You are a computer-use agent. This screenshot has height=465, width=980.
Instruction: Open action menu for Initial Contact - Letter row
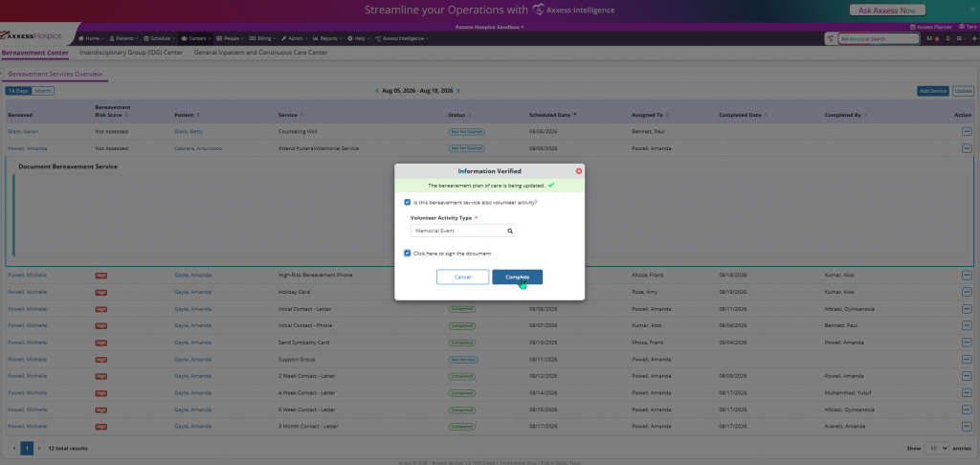pos(967,309)
